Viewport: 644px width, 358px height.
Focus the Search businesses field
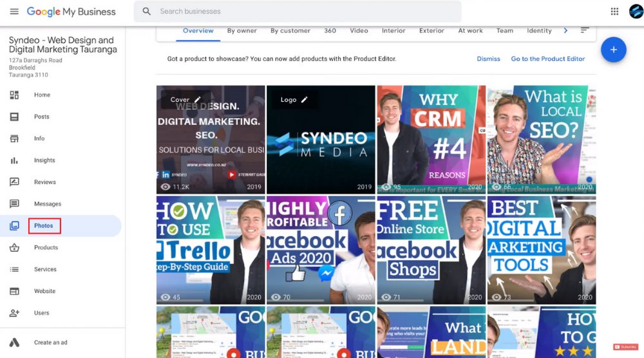tap(298, 12)
